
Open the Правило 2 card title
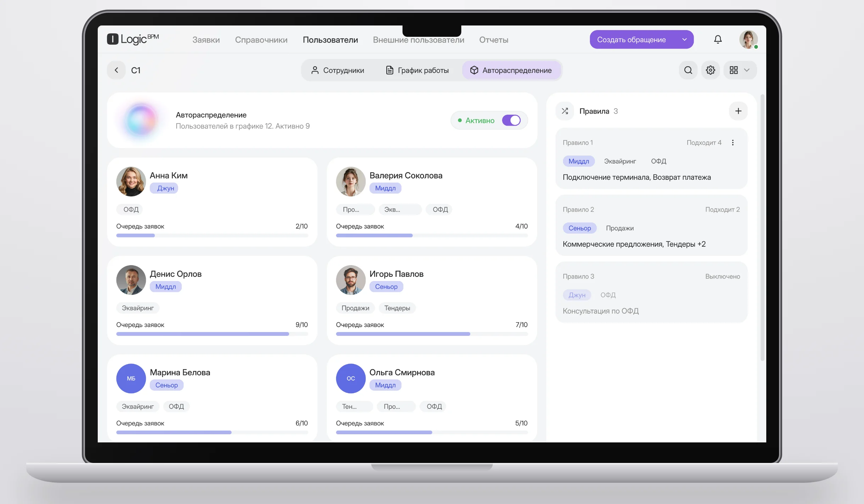tap(578, 210)
